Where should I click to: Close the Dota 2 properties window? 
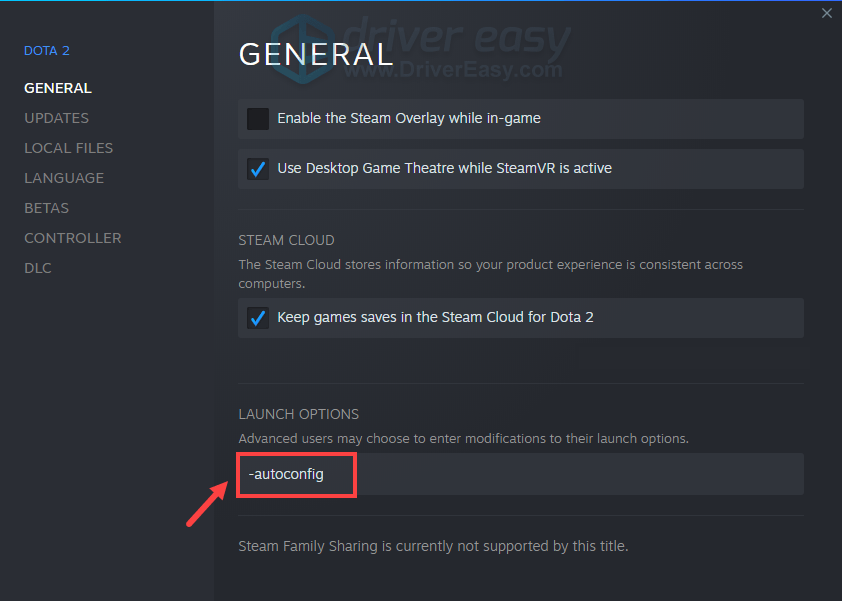[x=826, y=13]
